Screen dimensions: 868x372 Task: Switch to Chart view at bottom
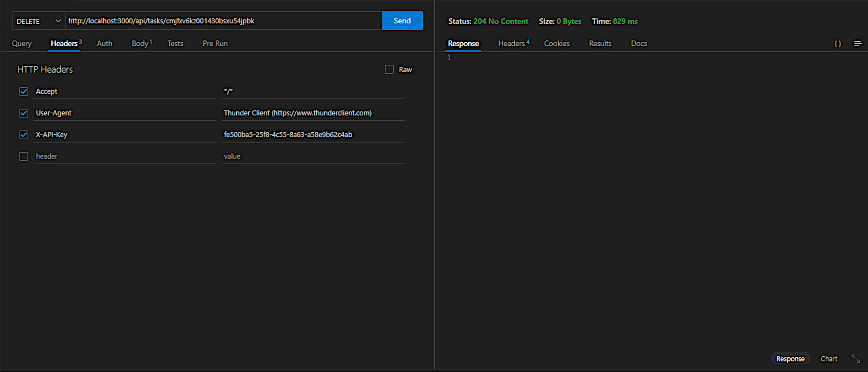(829, 359)
